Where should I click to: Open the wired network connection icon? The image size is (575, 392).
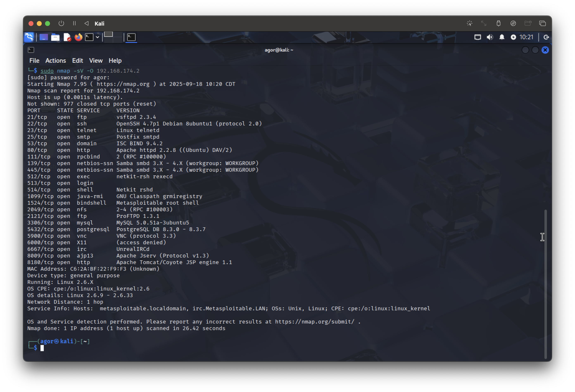[x=478, y=37]
